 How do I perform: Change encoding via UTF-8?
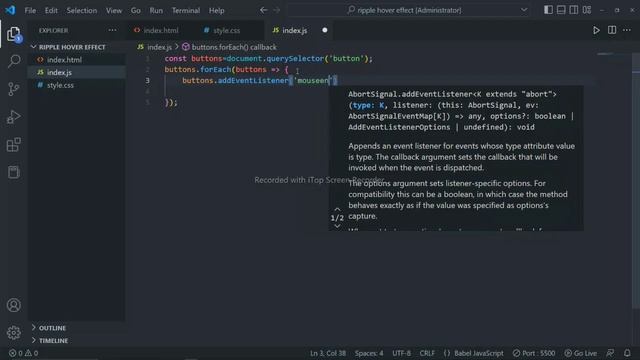pyautogui.click(x=402, y=353)
